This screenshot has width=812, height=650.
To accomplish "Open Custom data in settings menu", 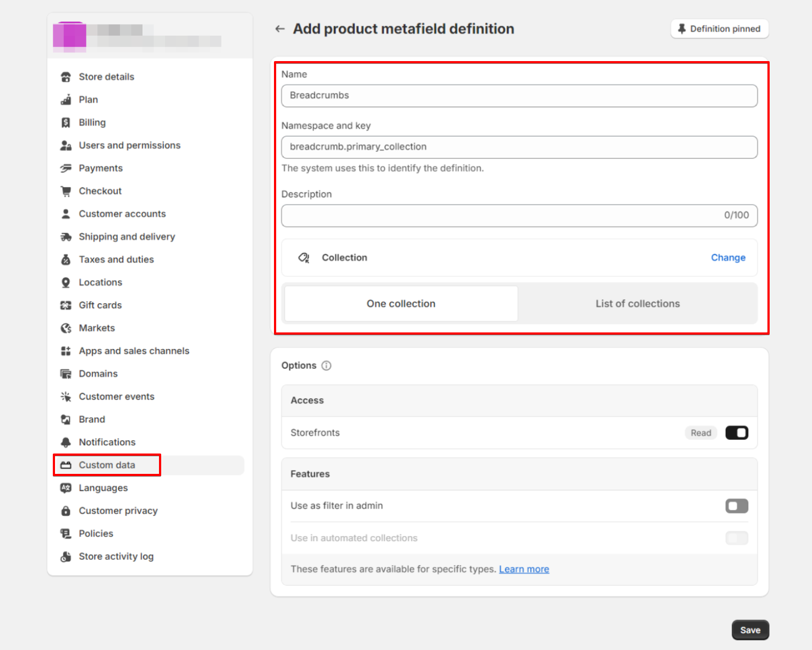I will 107,465.
